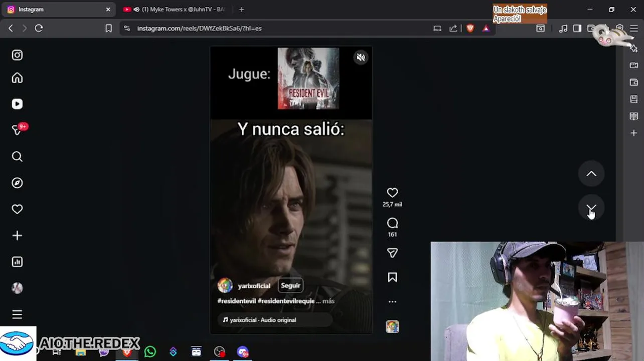644x361 pixels.
Task: Open the Brave main hamburger menu
Action: pos(634,28)
